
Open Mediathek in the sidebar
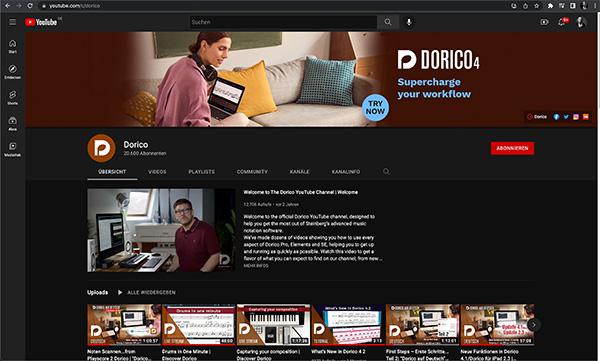click(13, 149)
